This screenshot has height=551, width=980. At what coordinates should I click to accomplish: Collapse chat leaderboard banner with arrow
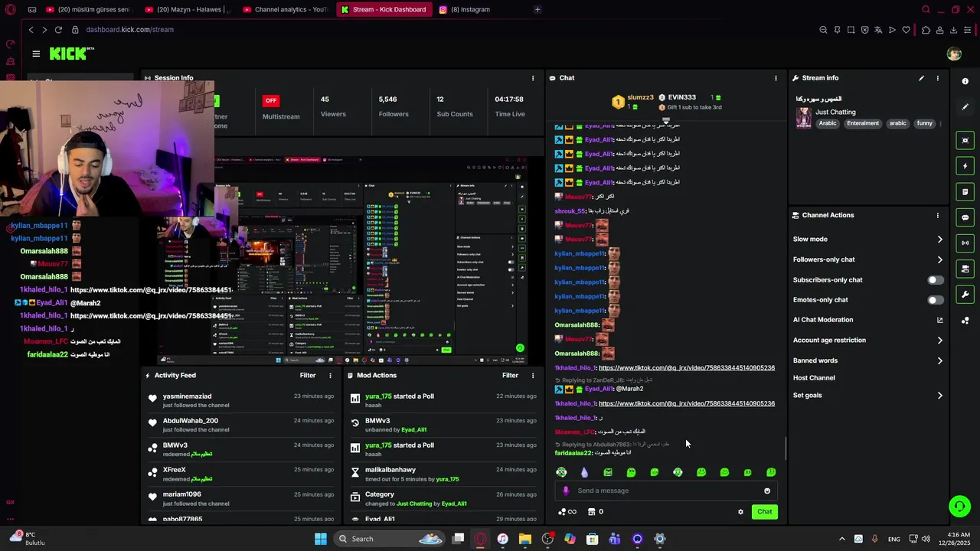(x=666, y=121)
